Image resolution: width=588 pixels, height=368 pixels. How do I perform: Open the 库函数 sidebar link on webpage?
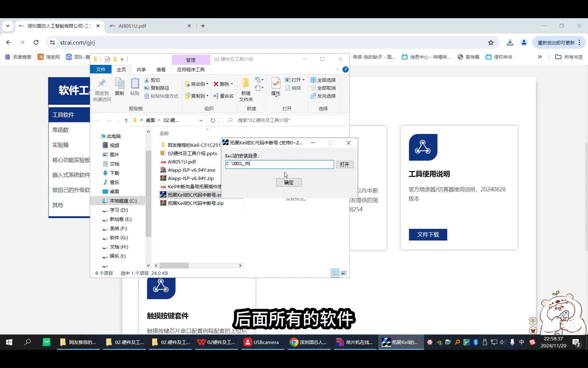(60, 130)
